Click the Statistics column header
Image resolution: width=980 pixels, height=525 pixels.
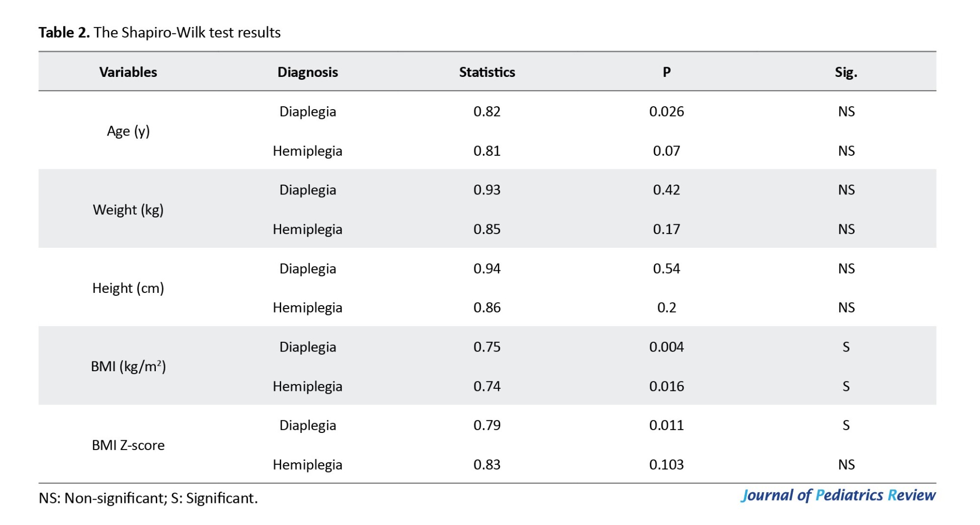(x=487, y=72)
